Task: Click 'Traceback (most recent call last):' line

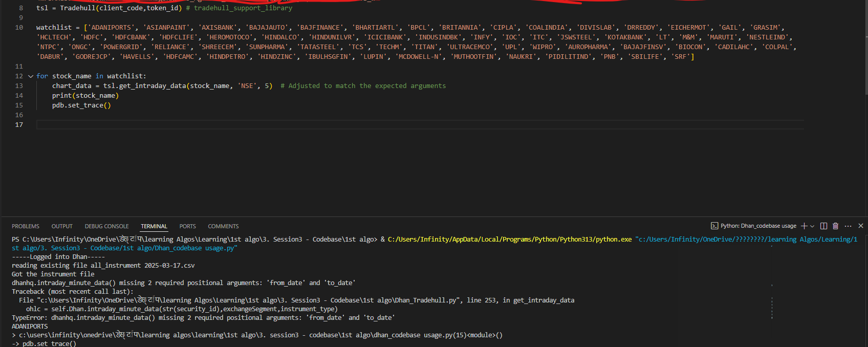Action: point(73,292)
